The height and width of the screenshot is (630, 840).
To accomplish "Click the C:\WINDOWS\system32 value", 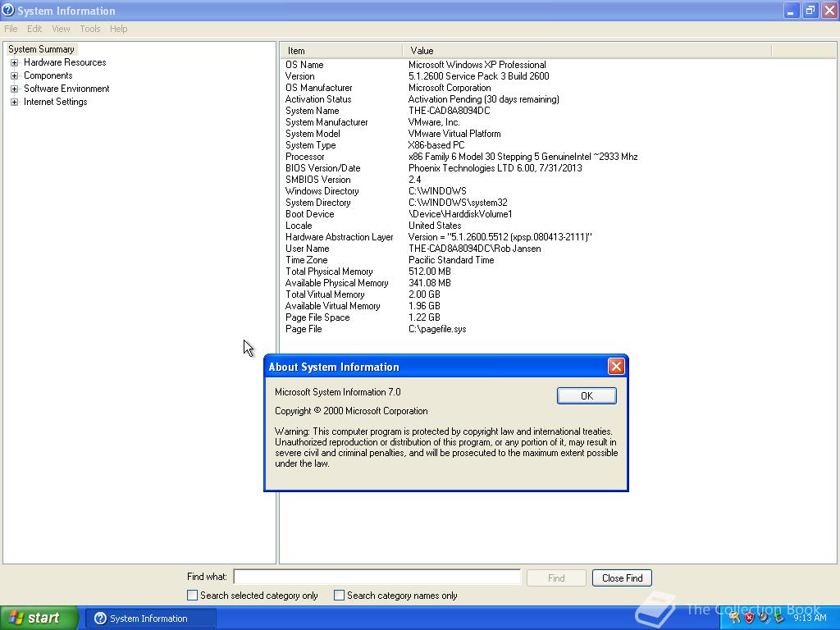I will 458,203.
